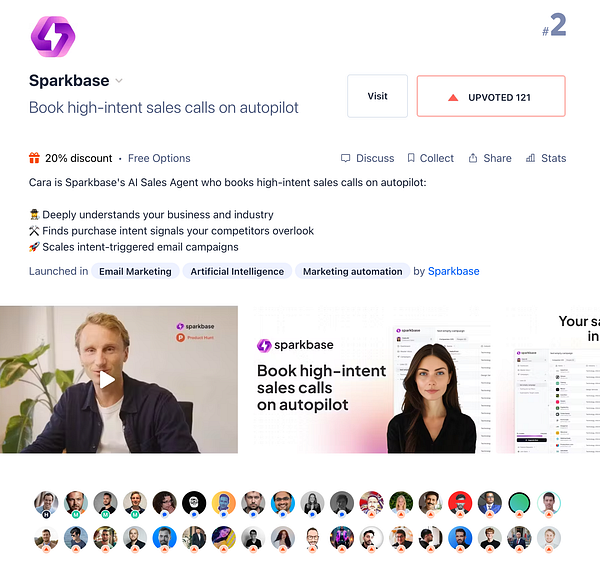The width and height of the screenshot is (600, 567).
Task: Open the Free Options link
Action: coord(159,158)
